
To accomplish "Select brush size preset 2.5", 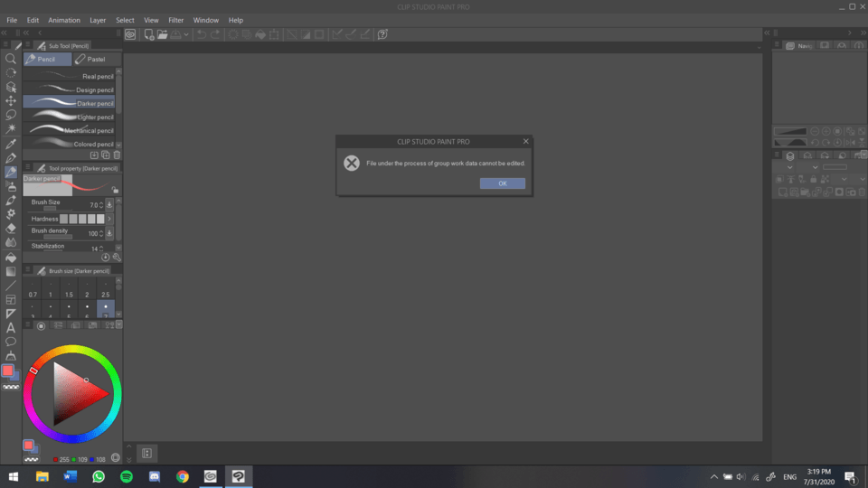I will point(105,290).
